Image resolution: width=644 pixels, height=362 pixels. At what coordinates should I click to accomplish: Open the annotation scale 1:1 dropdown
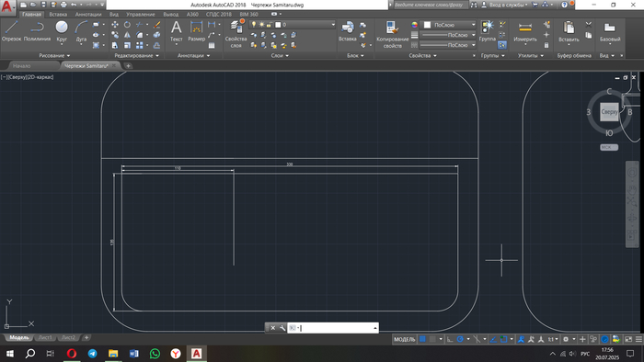[553, 339]
